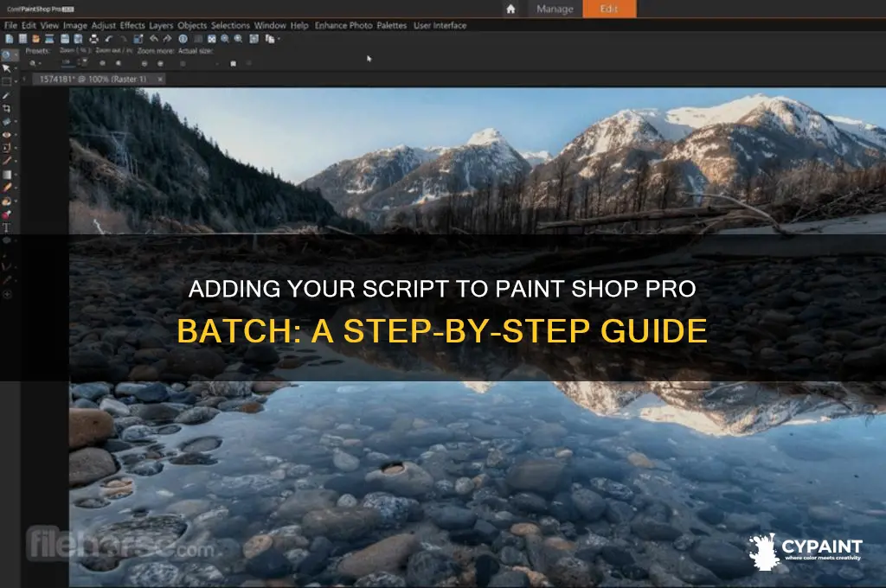The image size is (886, 588).
Task: Select the gray gradient square tool
Action: (x=6, y=175)
